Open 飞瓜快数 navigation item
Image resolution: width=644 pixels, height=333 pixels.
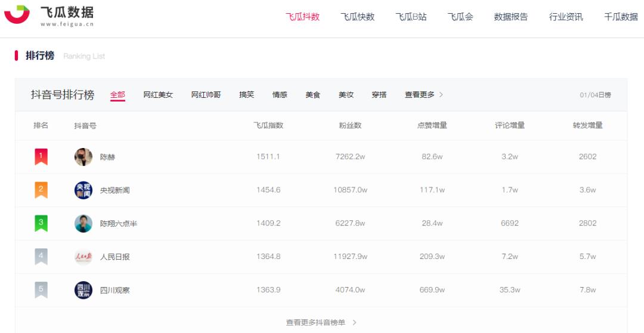coord(358,17)
